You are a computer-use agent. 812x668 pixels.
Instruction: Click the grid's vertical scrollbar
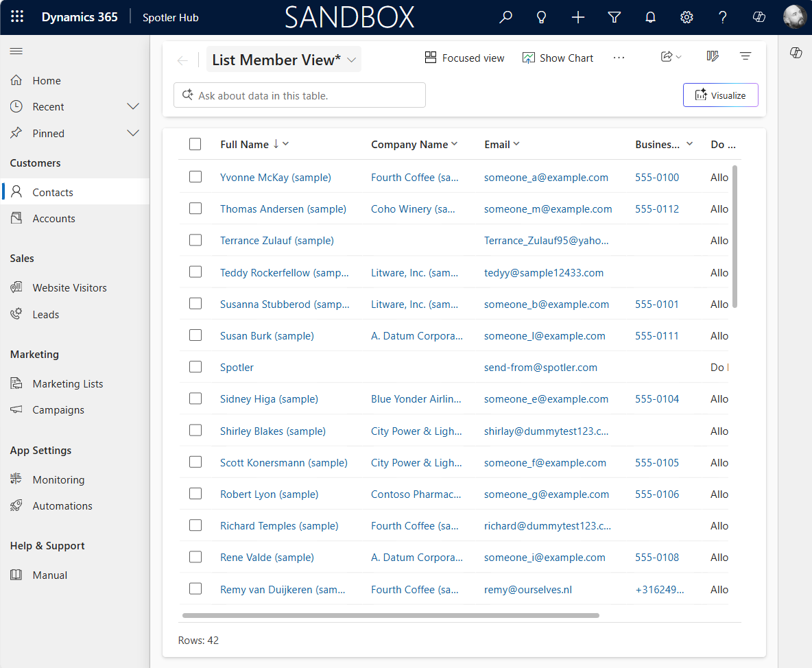[x=735, y=237]
